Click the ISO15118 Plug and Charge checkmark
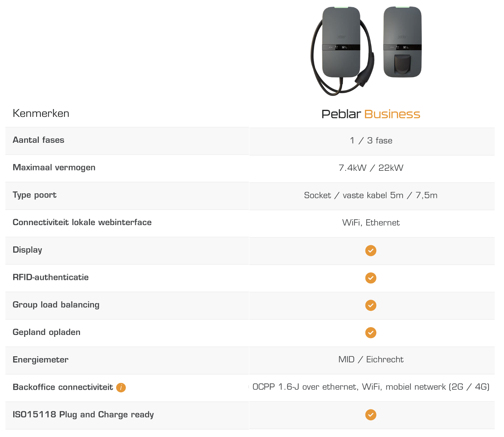The height and width of the screenshot is (437, 504). coord(371,415)
